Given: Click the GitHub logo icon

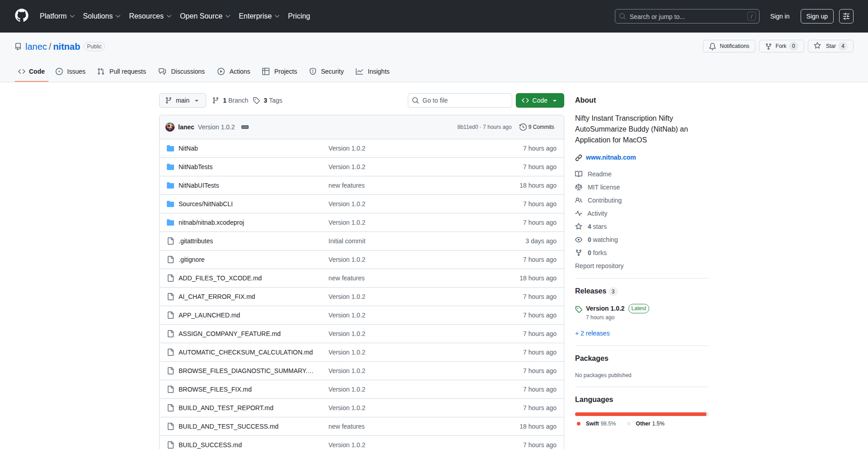Looking at the screenshot, I should pyautogui.click(x=22, y=16).
